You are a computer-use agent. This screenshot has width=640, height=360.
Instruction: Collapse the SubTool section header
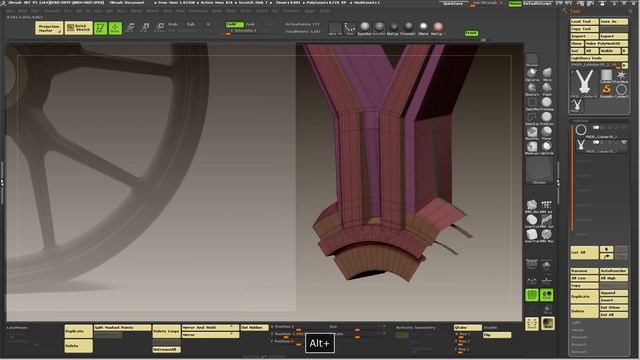pos(580,121)
